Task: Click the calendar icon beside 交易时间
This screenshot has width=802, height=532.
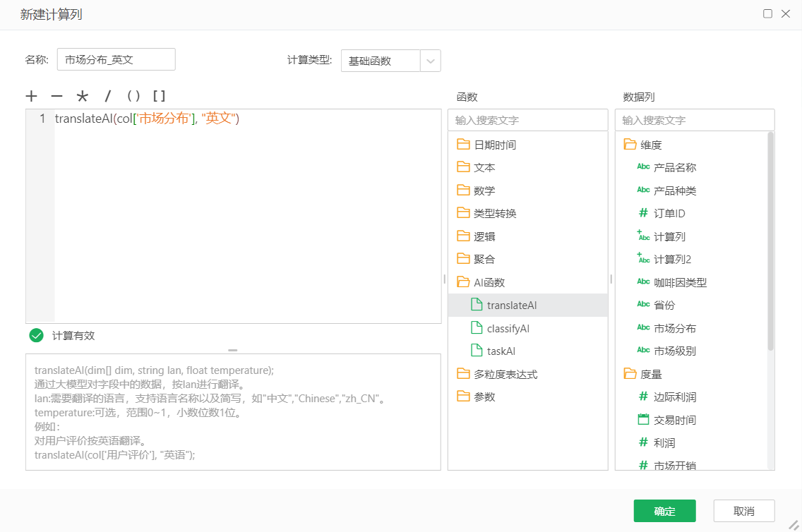Action: (x=645, y=419)
